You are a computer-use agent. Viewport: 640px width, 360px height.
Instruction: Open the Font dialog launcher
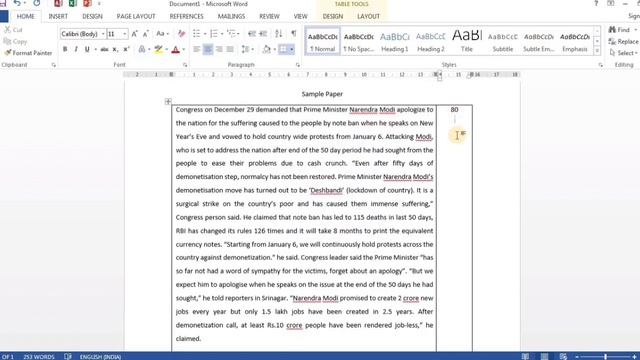[x=185, y=65]
